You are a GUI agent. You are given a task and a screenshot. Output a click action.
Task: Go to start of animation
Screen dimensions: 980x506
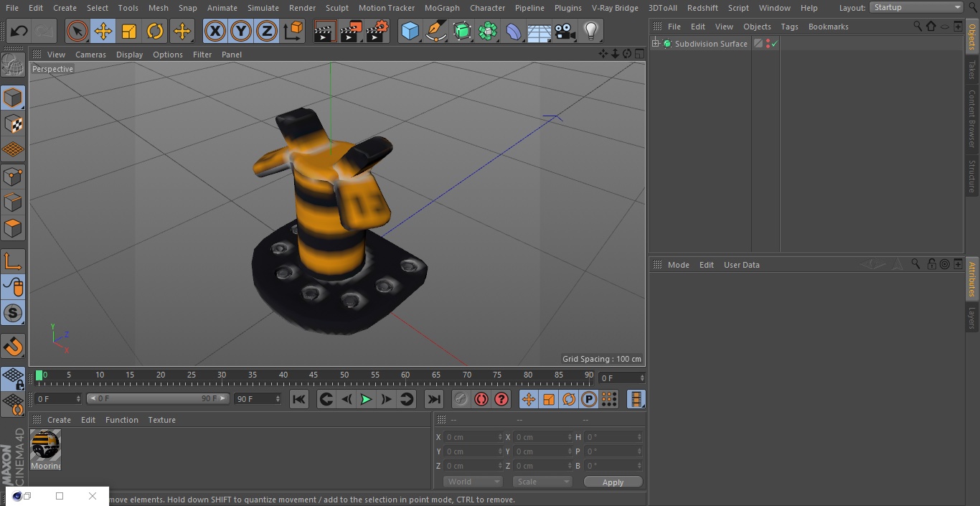click(x=299, y=399)
